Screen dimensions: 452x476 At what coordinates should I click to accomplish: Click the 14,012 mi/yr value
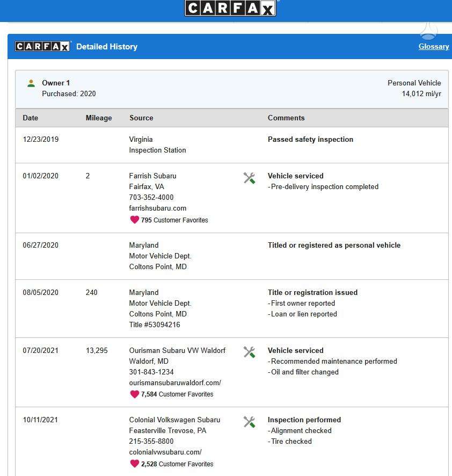coord(421,93)
